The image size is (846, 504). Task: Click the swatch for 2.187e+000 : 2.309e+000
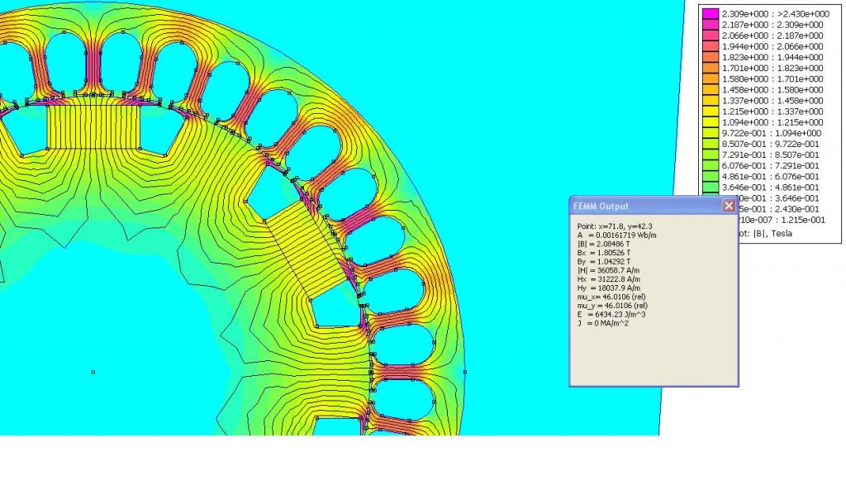point(711,25)
